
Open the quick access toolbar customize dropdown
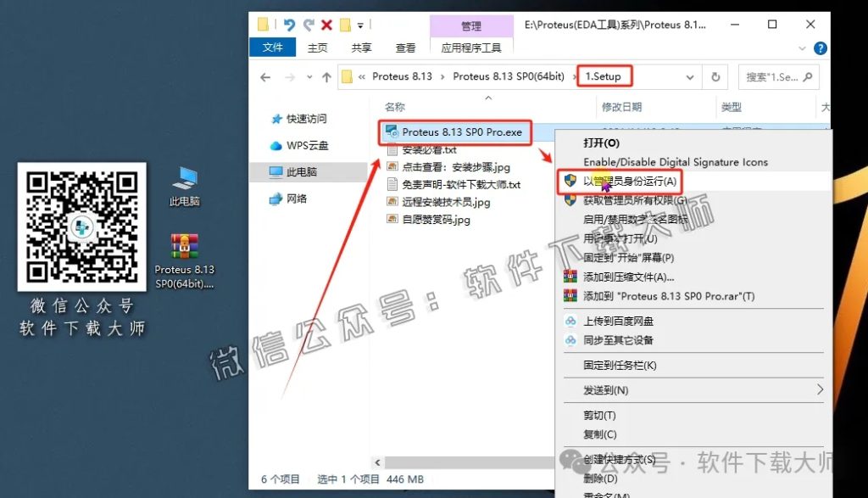click(x=362, y=25)
